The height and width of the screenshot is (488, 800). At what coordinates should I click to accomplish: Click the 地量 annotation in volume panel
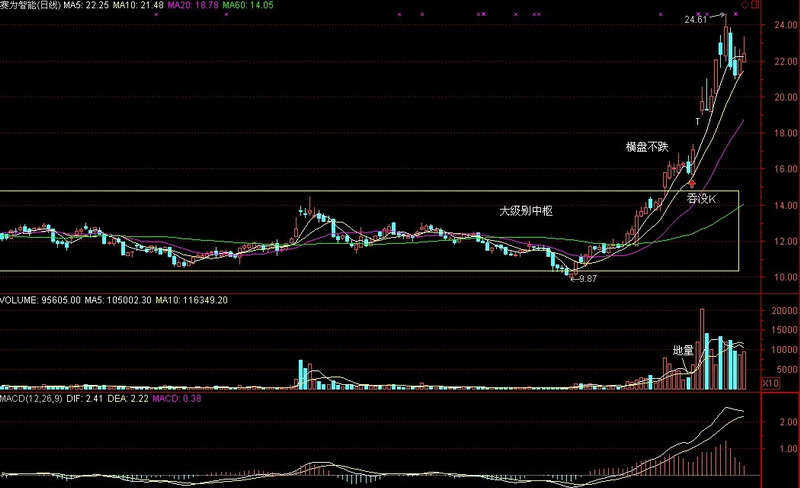[682, 351]
